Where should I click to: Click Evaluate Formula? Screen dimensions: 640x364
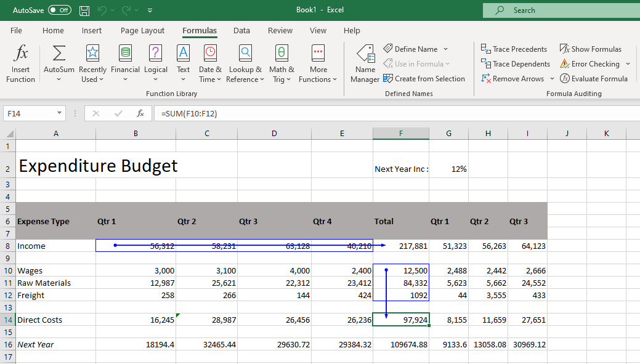click(x=594, y=78)
